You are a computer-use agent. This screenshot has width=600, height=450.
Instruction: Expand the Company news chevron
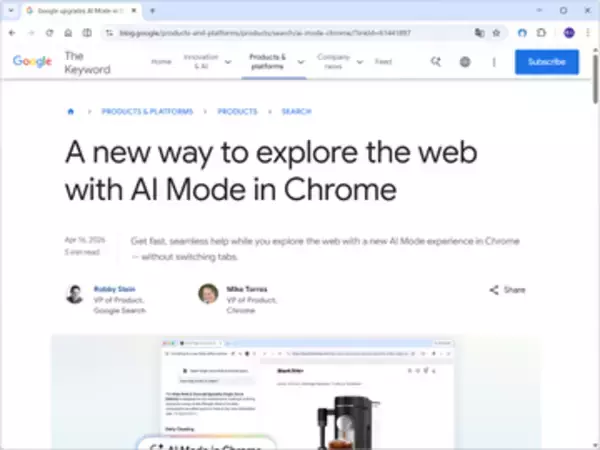click(360, 62)
